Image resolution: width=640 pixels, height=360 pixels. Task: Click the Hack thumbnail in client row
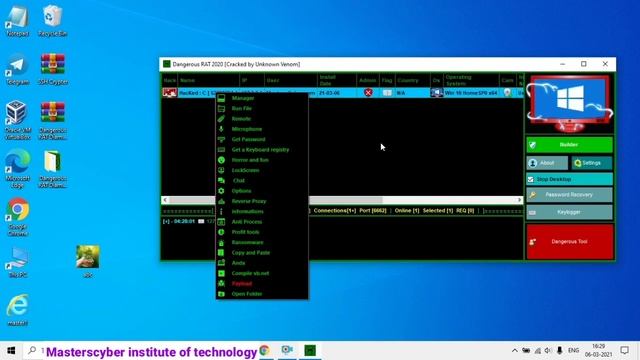coord(170,93)
